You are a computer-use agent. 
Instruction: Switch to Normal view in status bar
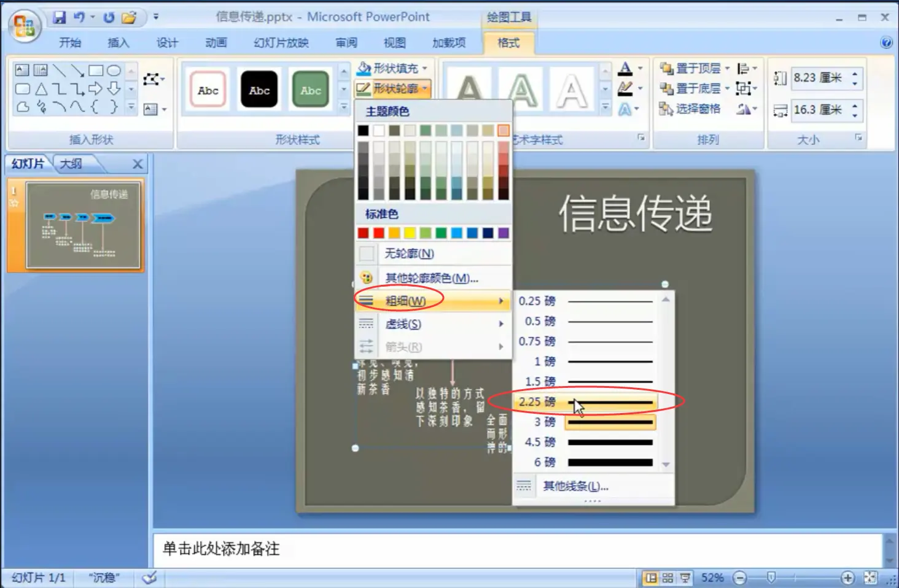(x=650, y=578)
